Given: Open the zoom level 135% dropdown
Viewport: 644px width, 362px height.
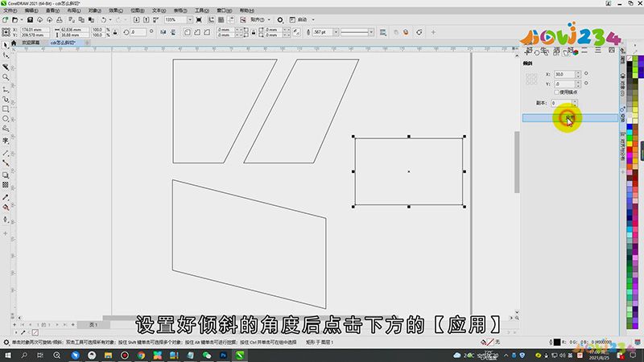Looking at the screenshot, I should 190,19.
